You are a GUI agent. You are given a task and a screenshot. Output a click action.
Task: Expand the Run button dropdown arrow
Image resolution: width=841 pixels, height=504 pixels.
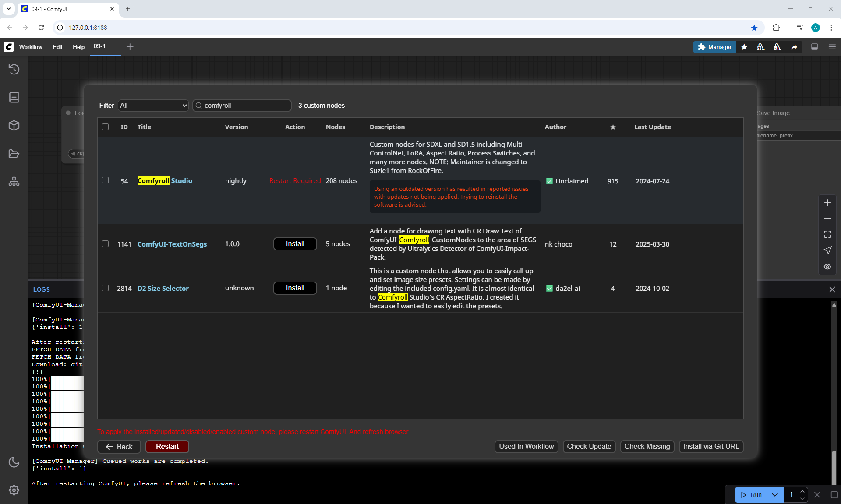point(774,495)
